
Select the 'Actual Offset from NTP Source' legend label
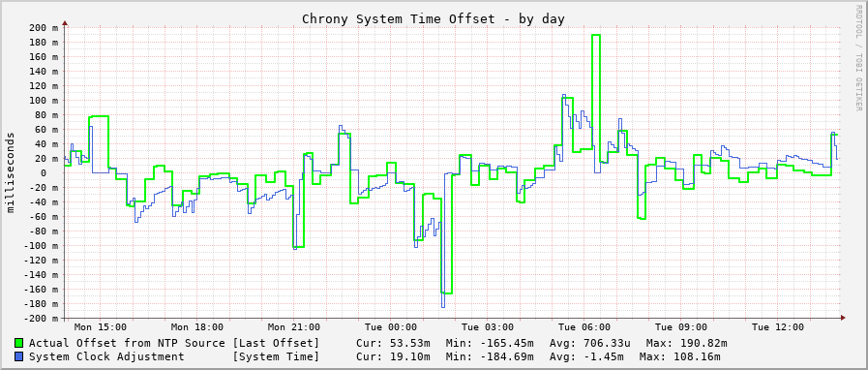[127, 344]
